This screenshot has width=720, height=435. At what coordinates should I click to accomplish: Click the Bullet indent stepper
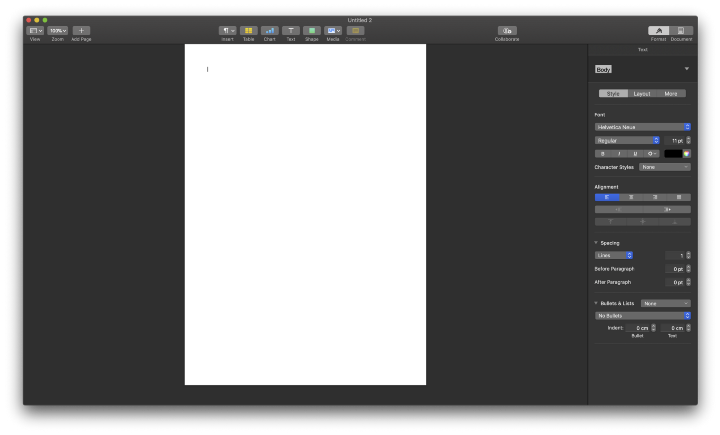coord(653,328)
